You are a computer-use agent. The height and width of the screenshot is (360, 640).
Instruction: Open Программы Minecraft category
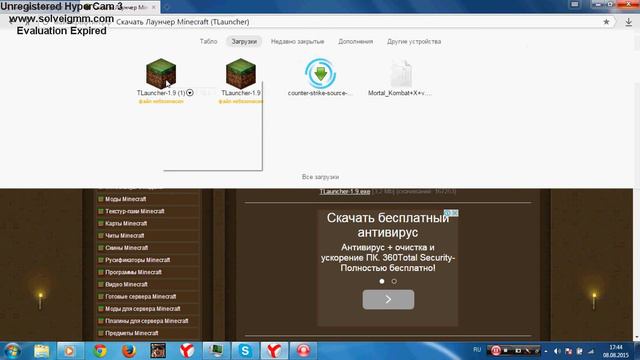pos(133,272)
